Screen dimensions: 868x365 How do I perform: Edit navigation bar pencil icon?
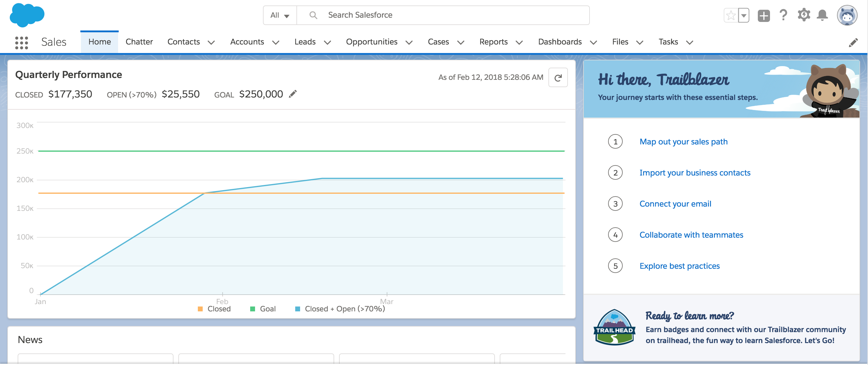coord(853,43)
